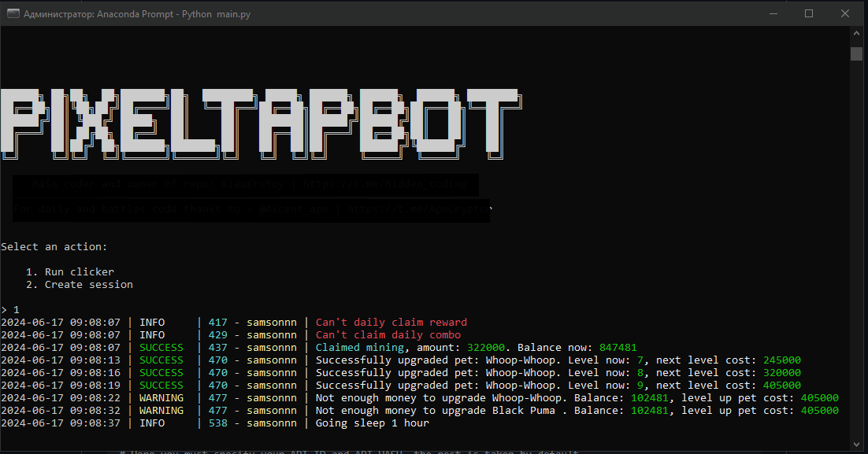Click the red "Can't claim daily combo" message
This screenshot has width=868, height=454.
388,334
